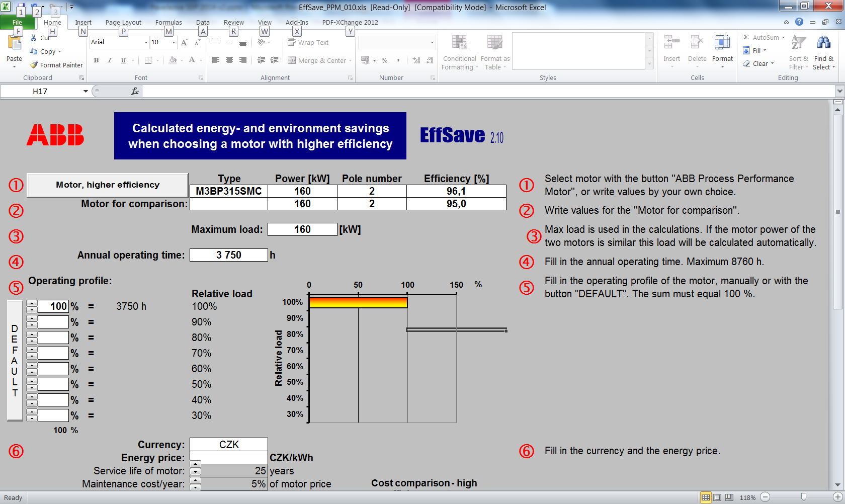Switch to Page Layout view in status bar
This screenshot has height=504, width=845.
[717, 497]
